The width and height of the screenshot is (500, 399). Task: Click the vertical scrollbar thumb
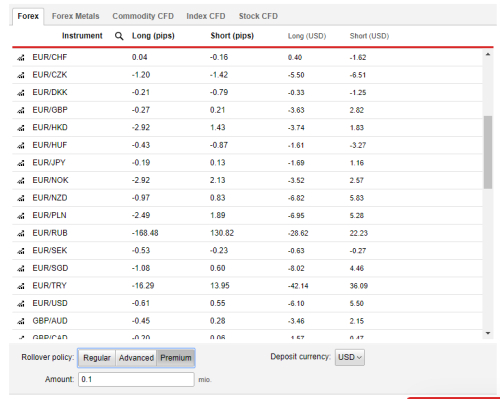click(x=488, y=152)
